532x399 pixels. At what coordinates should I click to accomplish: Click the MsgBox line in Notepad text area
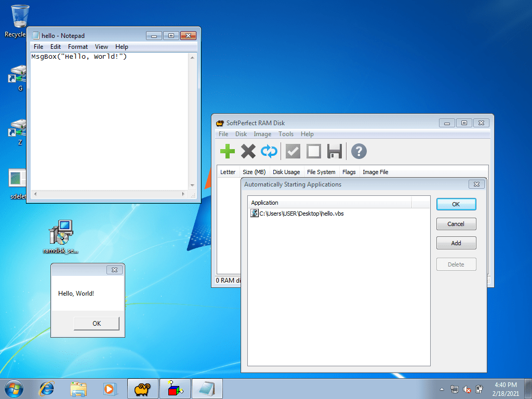click(x=79, y=57)
